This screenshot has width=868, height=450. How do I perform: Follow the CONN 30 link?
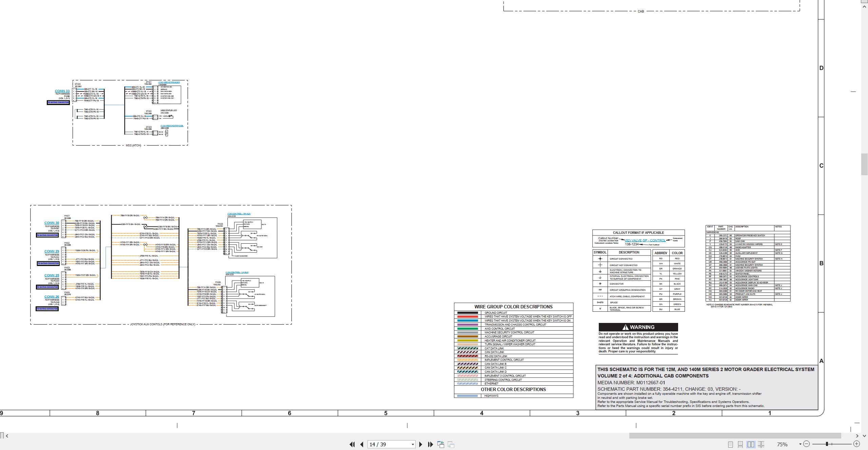pyautogui.click(x=52, y=223)
